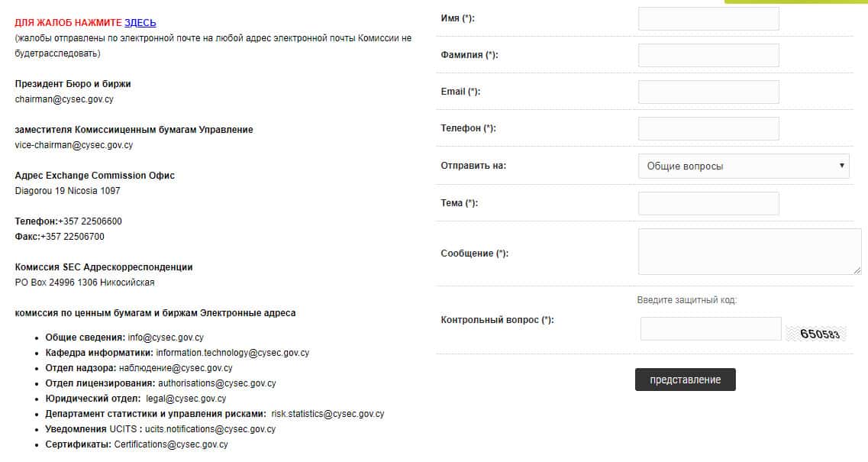Click information.technology@cysec.gov.cy email address
Viewport: 868px width, 462px height.
pyautogui.click(x=232, y=353)
